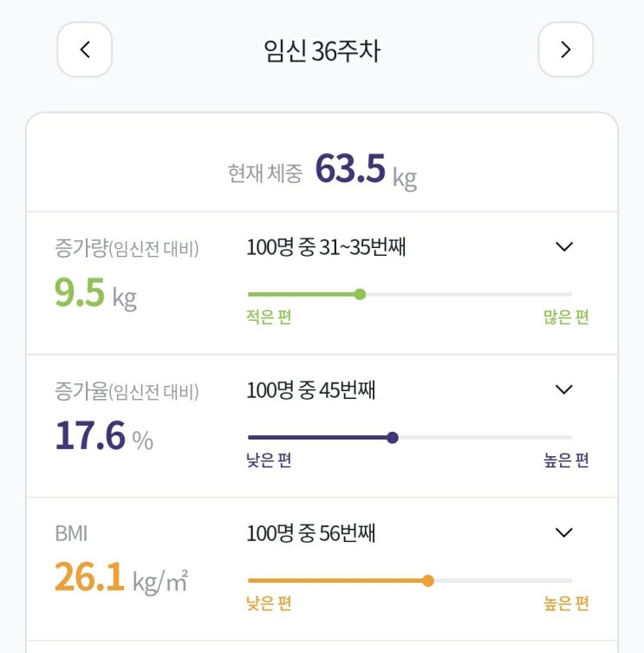Viewport: 644px width, 653px height.
Task: Go to previous pregnancy week with left arrow
Action: [x=84, y=49]
